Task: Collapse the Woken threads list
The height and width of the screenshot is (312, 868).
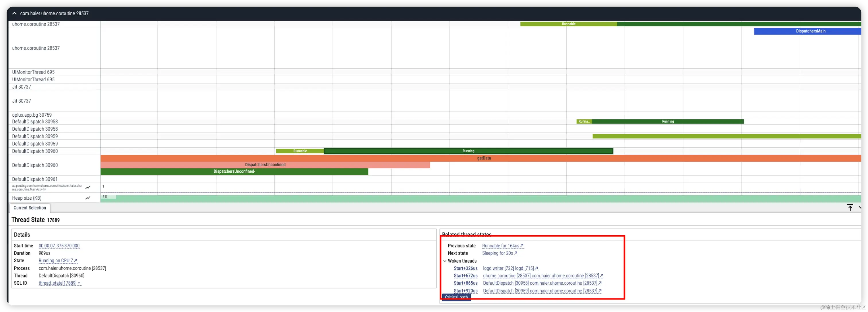Action: [445, 261]
